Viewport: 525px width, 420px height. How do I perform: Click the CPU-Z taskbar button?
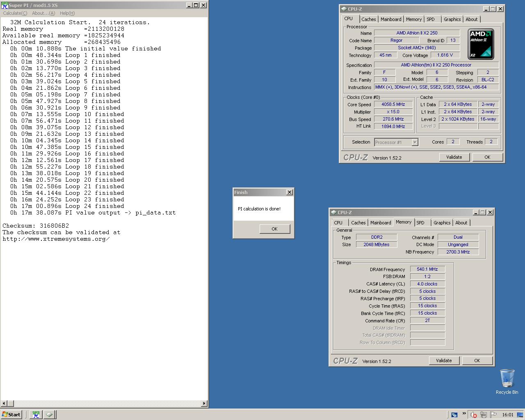49,414
